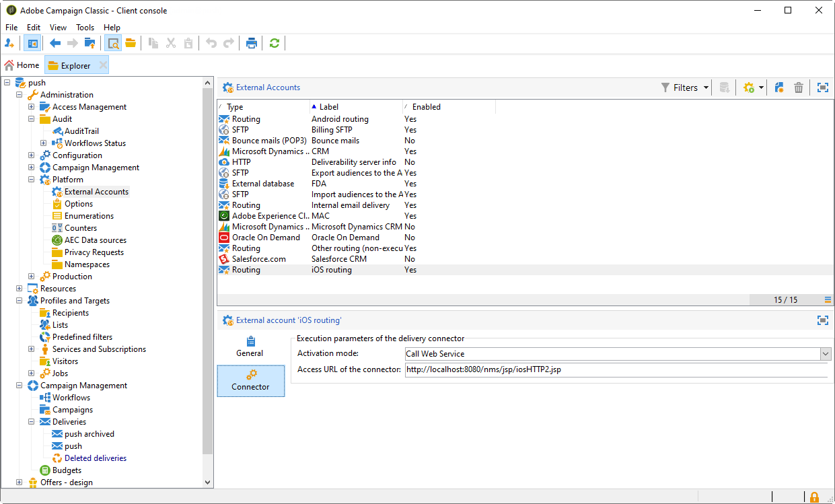Screen dimensions: 835x504
Task: Select the Budgets tree item
Action: pyautogui.click(x=67, y=470)
